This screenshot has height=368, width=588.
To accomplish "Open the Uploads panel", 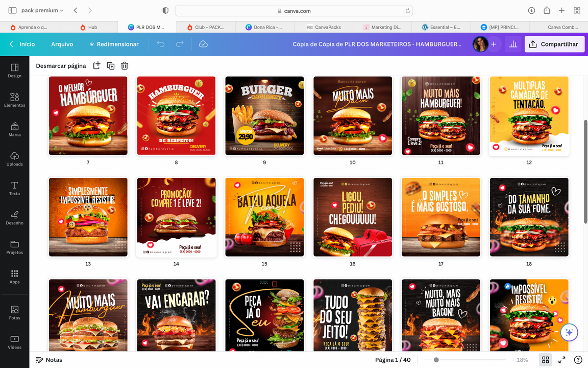I will [14, 158].
